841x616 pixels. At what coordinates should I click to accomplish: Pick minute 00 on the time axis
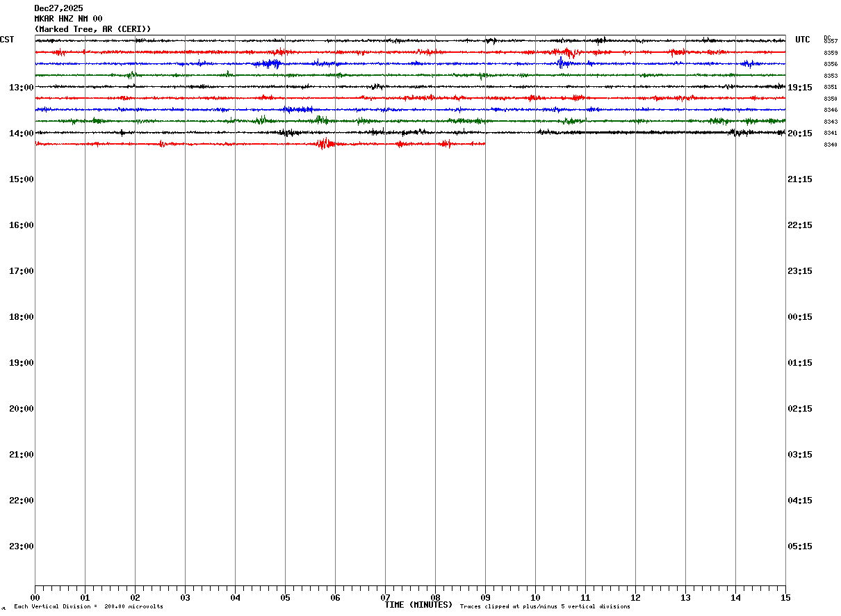tap(35, 597)
